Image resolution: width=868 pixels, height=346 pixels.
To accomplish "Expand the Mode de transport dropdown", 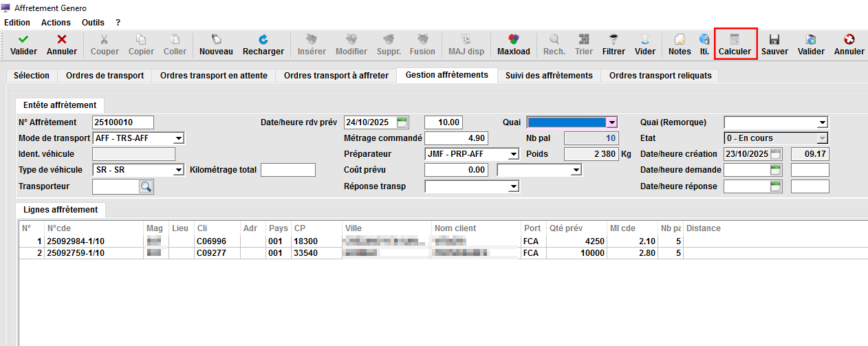I will tap(179, 138).
